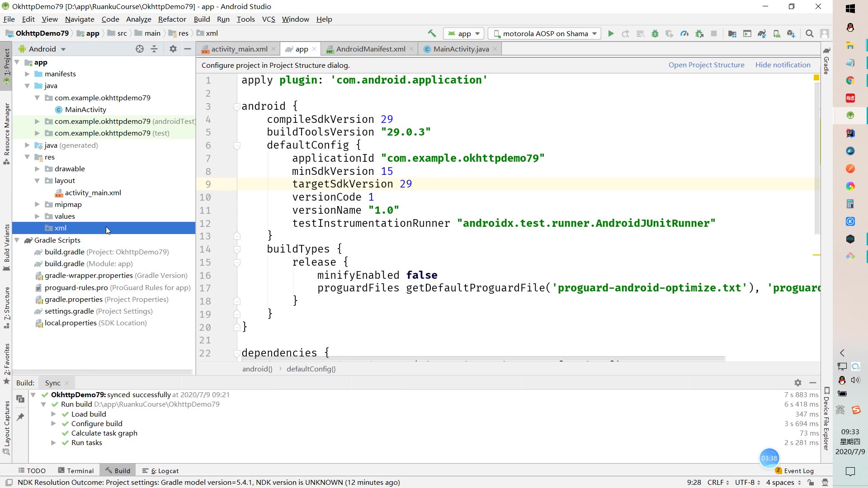Collapse Gradle Scripts node
This screenshot has height=488, width=868.
[17, 240]
